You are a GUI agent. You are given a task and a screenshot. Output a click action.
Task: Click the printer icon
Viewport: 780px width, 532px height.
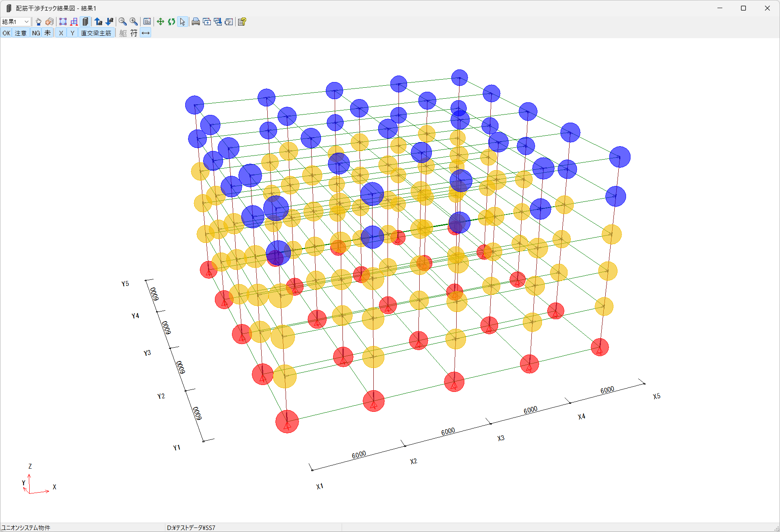(x=195, y=22)
